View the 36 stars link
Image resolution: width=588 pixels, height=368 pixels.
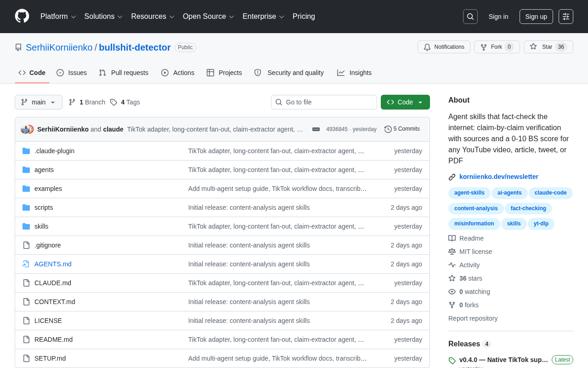point(465,278)
